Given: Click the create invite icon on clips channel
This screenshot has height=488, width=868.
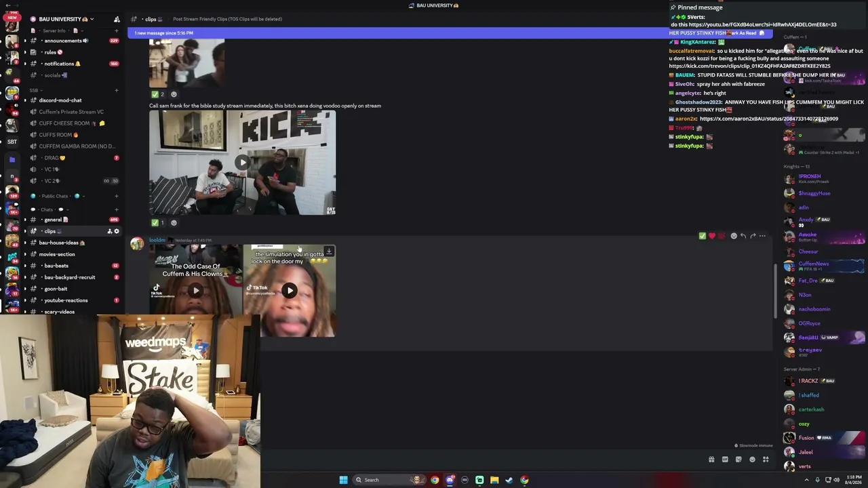Looking at the screenshot, I should [x=110, y=231].
